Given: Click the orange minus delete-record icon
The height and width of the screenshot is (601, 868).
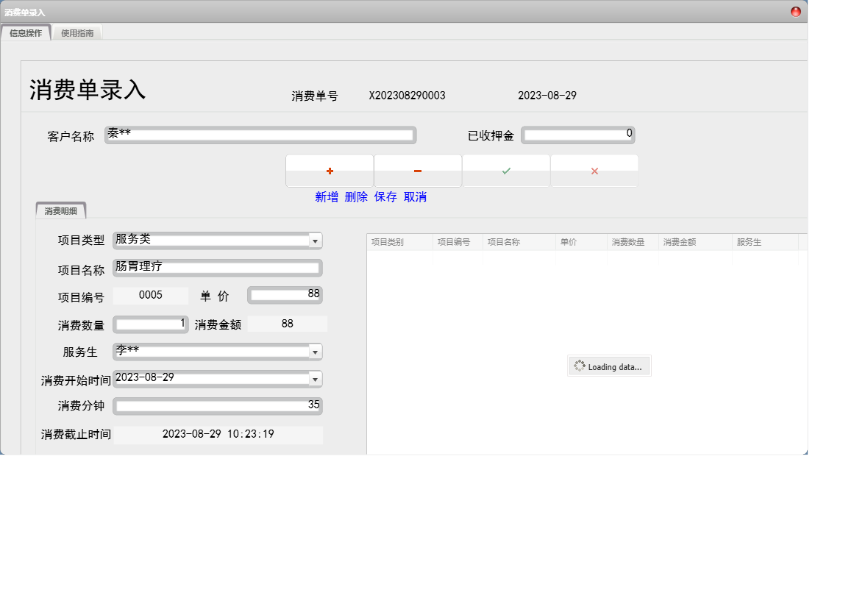Looking at the screenshot, I should tap(418, 171).
